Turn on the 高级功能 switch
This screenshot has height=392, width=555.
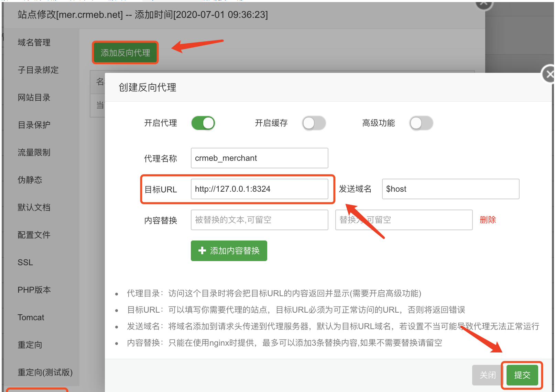[421, 123]
